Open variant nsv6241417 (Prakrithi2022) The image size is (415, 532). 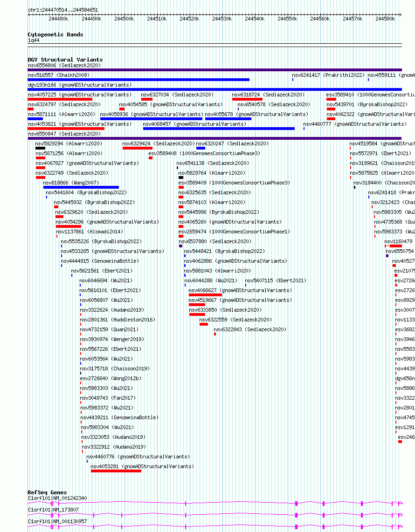tap(328, 75)
